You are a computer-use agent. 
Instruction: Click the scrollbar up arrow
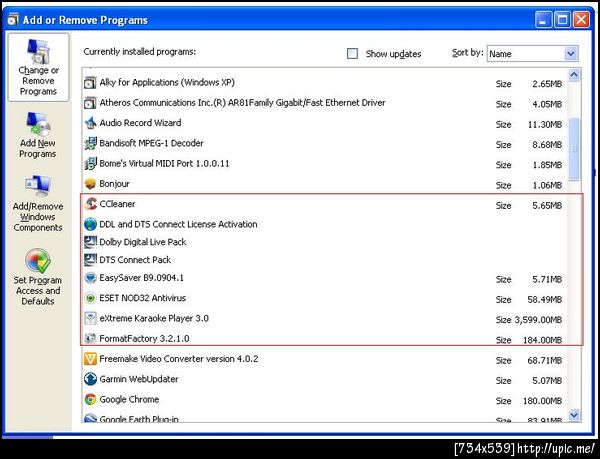pos(574,75)
